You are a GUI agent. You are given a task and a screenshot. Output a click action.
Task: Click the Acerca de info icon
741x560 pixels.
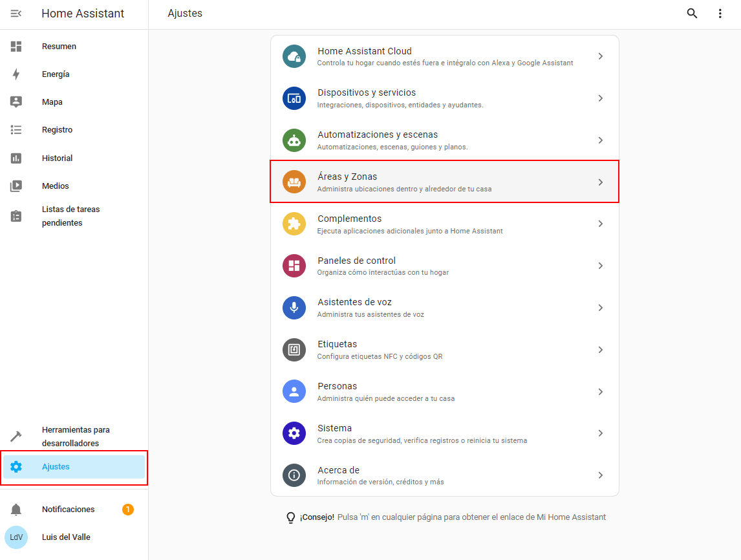tap(294, 475)
